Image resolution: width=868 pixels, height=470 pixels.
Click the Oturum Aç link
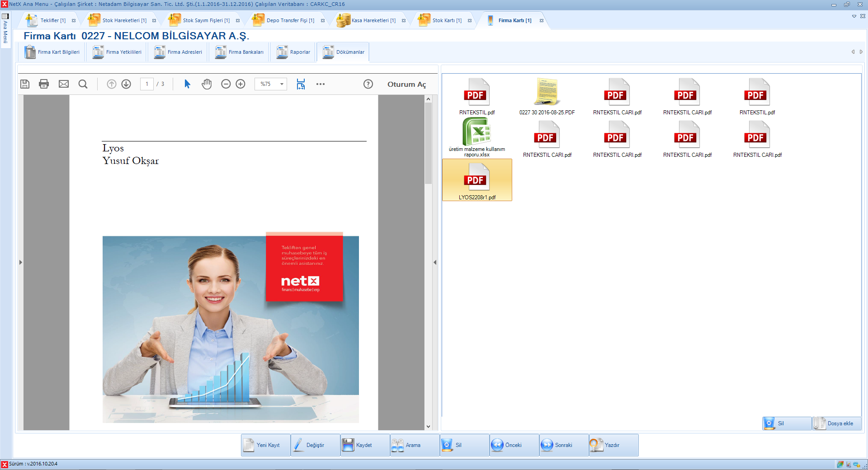point(406,85)
